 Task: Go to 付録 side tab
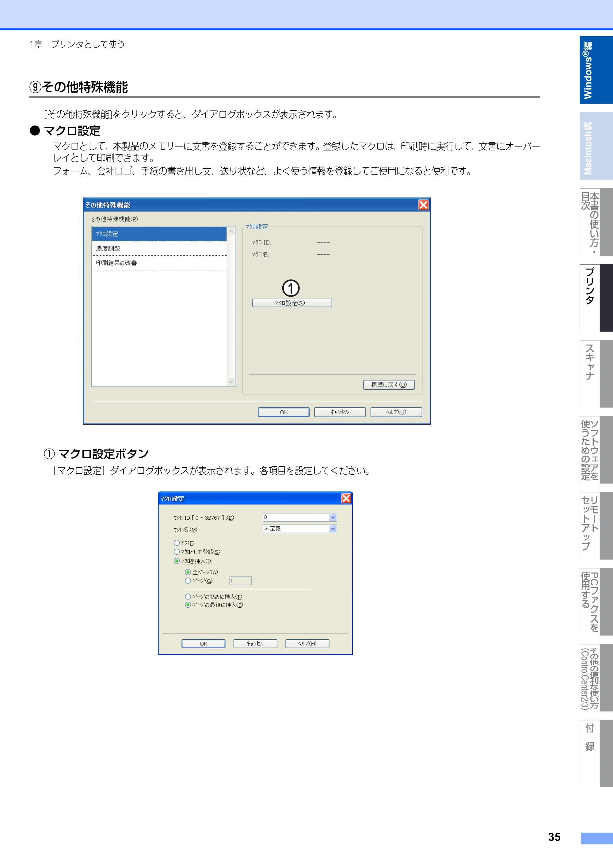coord(596,754)
